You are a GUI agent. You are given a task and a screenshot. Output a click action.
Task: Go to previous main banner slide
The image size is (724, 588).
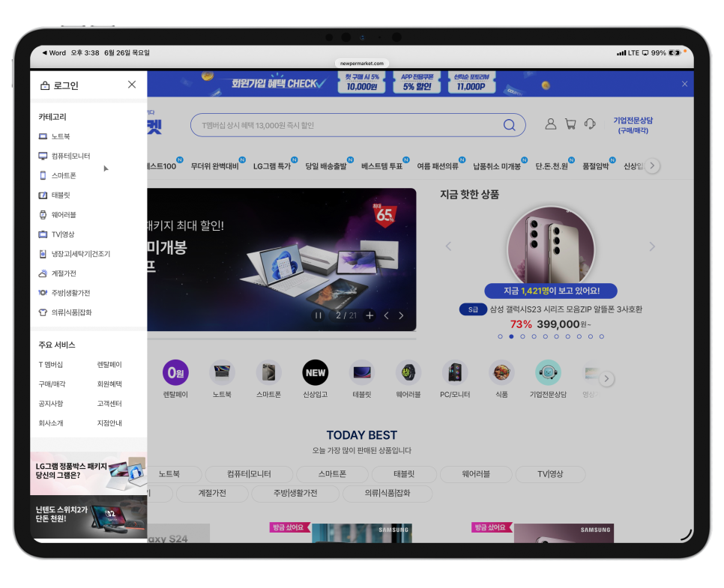pyautogui.click(x=387, y=315)
